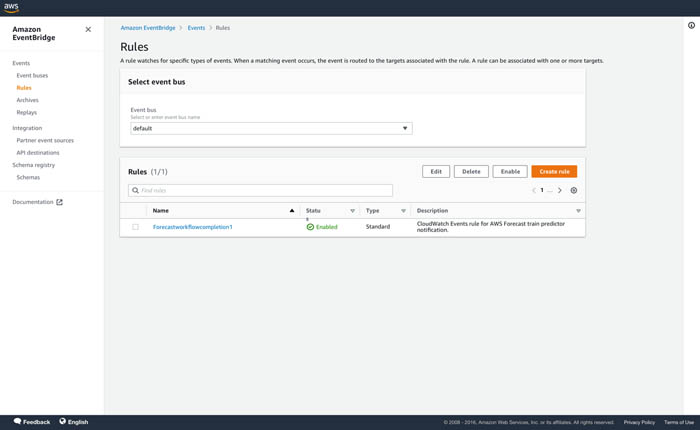Click the globe language icon
700x430 pixels.
pyautogui.click(x=62, y=421)
